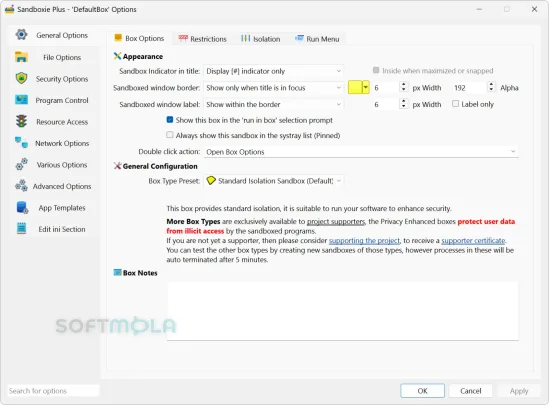Click Alpha value spinner arrows
549x405 pixels.
point(492,87)
